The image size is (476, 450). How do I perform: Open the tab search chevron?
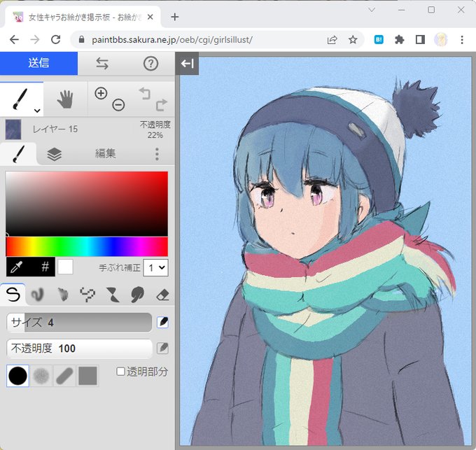(x=372, y=10)
